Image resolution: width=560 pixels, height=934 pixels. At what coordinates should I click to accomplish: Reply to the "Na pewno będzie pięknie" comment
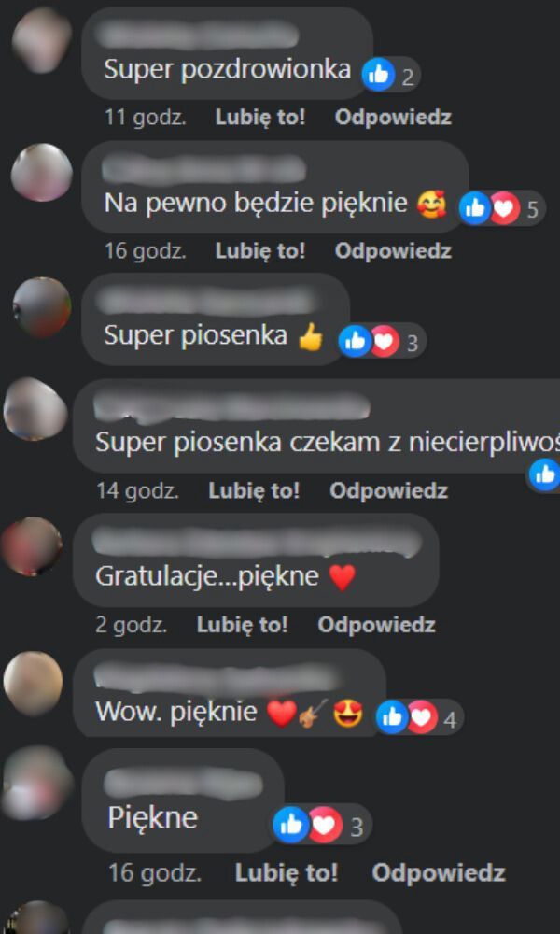[393, 250]
